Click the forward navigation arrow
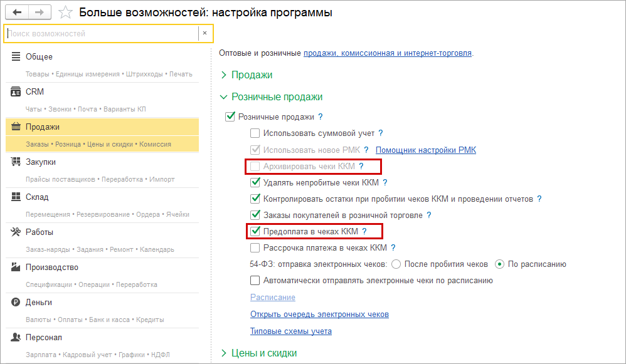This screenshot has width=626, height=364. click(40, 12)
